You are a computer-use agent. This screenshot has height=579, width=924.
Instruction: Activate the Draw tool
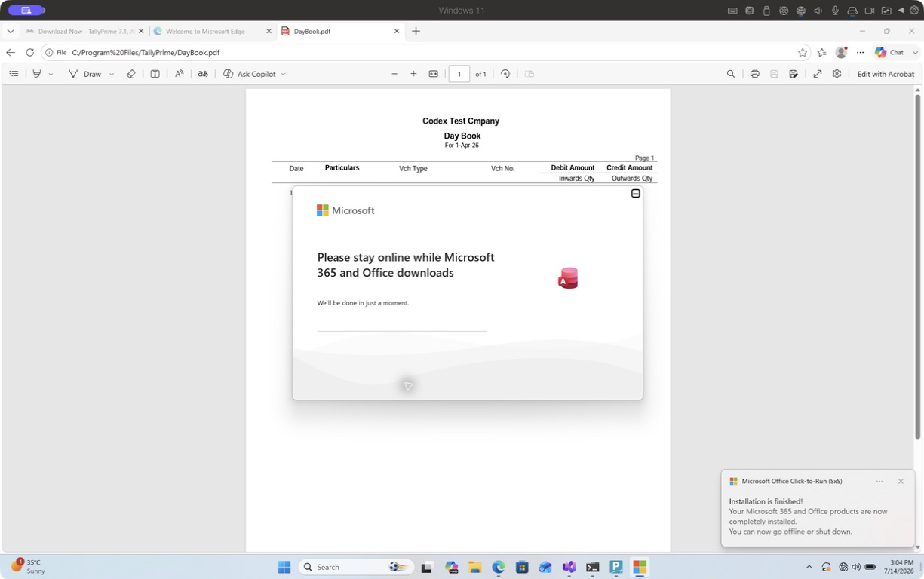pyautogui.click(x=85, y=74)
